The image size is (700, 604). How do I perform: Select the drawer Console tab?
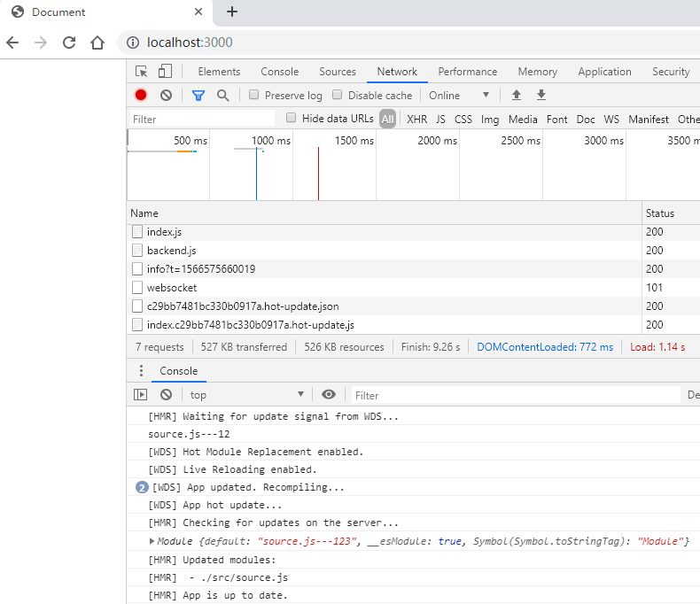click(x=179, y=371)
